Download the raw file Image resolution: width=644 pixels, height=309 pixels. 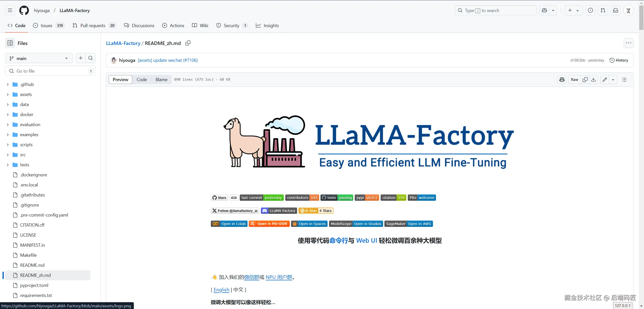594,80
